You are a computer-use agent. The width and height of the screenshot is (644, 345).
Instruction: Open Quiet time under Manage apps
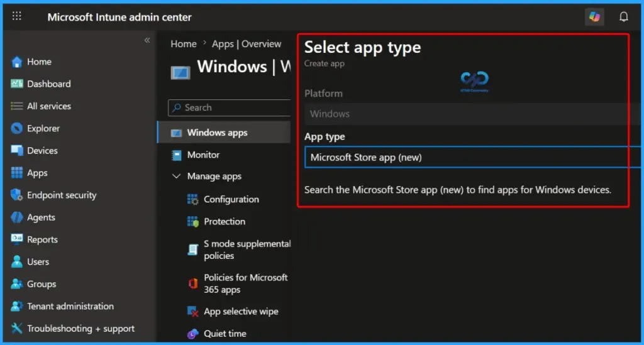[x=225, y=334]
